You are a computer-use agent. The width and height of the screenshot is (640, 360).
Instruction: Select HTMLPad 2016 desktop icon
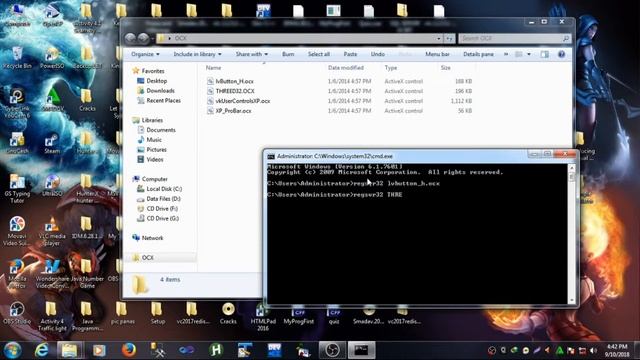(x=263, y=317)
